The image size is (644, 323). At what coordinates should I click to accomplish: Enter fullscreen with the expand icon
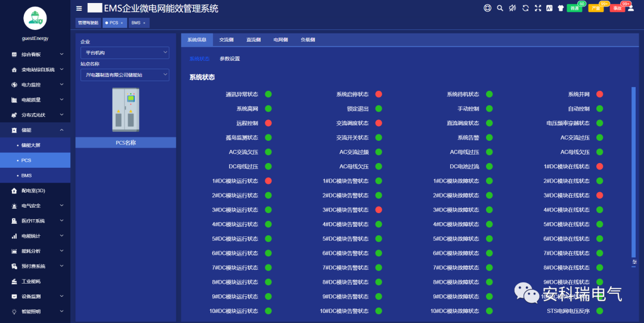click(538, 8)
